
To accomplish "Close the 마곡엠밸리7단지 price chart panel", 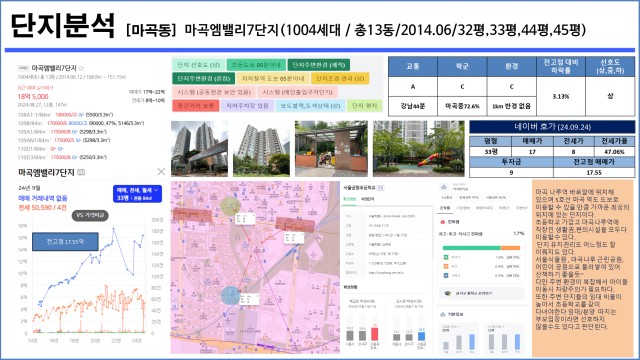I will tap(161, 171).
